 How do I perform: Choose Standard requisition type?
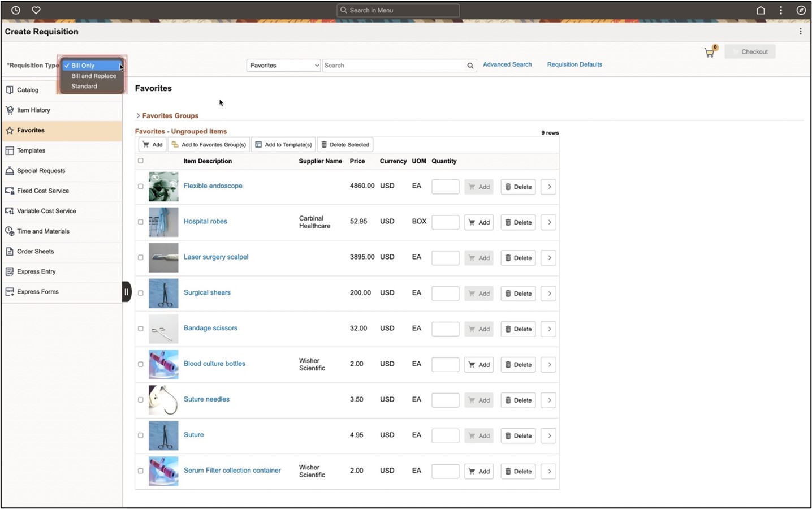(x=92, y=87)
